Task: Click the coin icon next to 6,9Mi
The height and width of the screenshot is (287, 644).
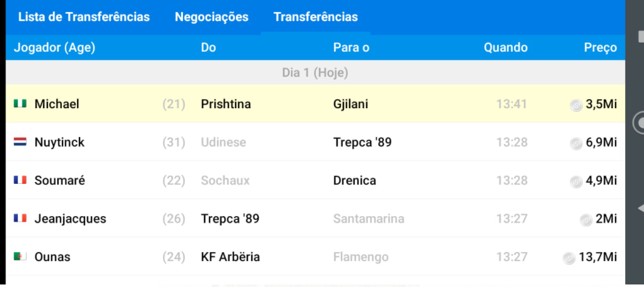Action: click(576, 143)
